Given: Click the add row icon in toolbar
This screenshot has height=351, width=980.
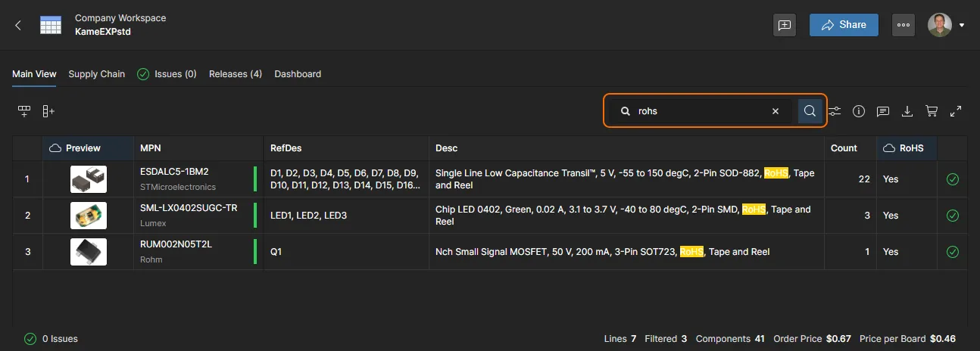Looking at the screenshot, I should coord(24,111).
